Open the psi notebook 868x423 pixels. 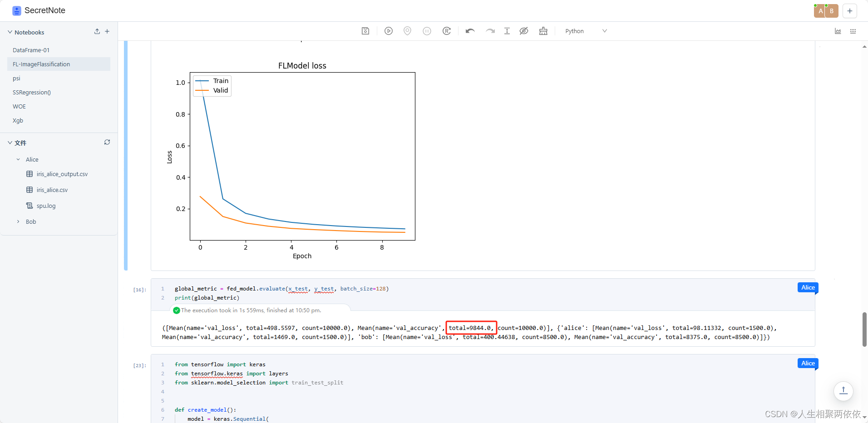tap(59, 78)
